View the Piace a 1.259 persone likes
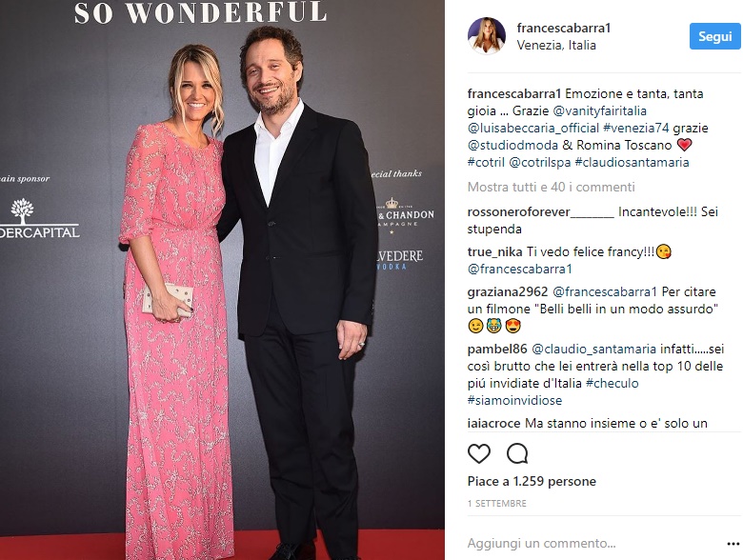743x560 pixels. [532, 481]
